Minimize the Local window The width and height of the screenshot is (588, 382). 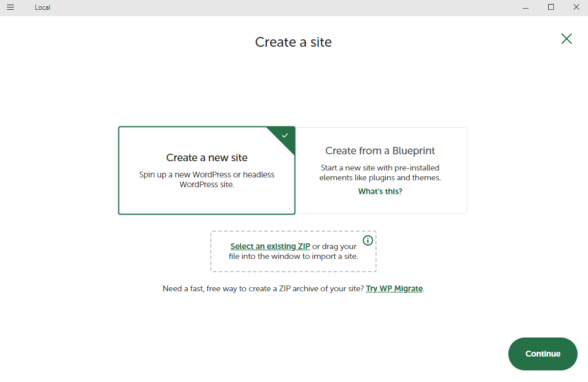(x=526, y=8)
